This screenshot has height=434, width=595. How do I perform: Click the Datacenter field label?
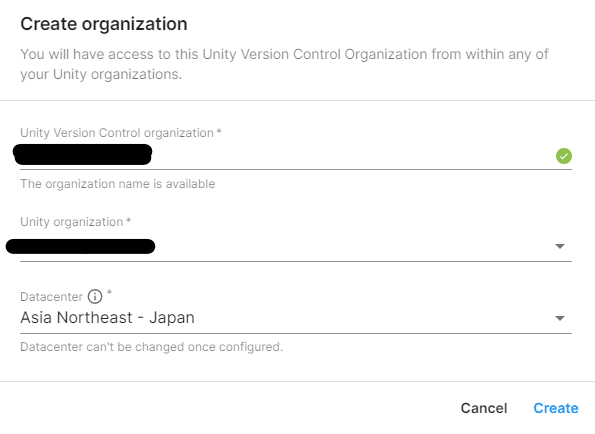point(51,297)
